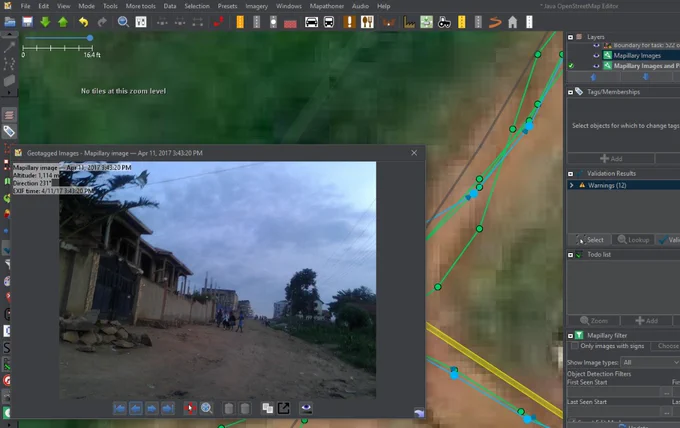Viewport: 680px width, 428px height.
Task: Click the Save floppy disk icon
Action: [27, 22]
